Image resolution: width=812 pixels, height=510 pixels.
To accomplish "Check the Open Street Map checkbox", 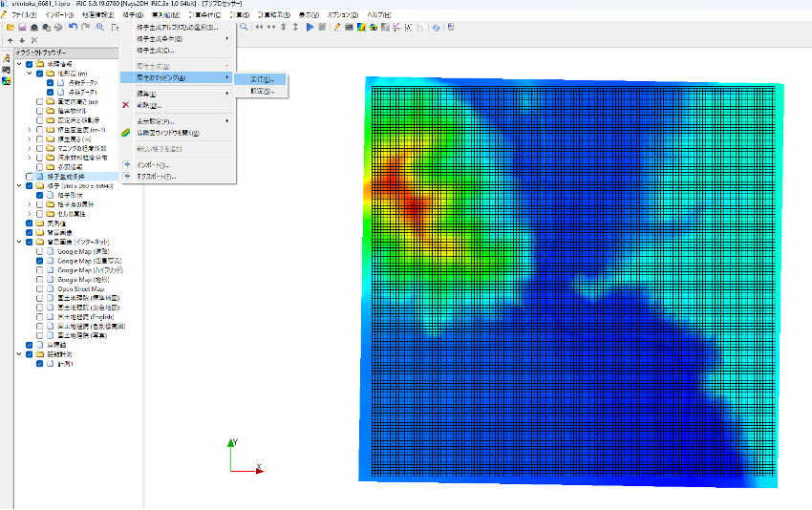I will coord(40,289).
